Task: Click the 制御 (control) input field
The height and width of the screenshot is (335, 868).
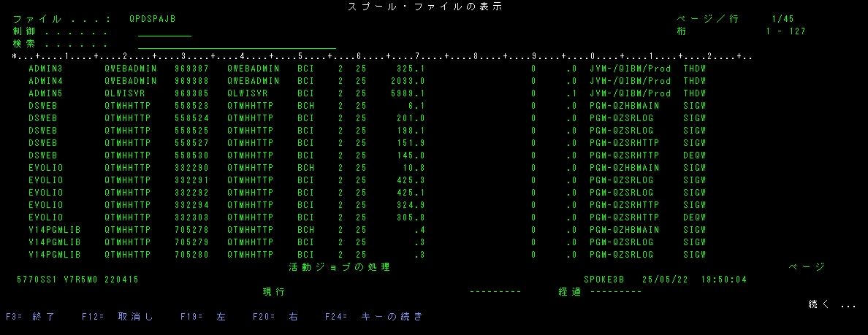Action: tap(164, 31)
